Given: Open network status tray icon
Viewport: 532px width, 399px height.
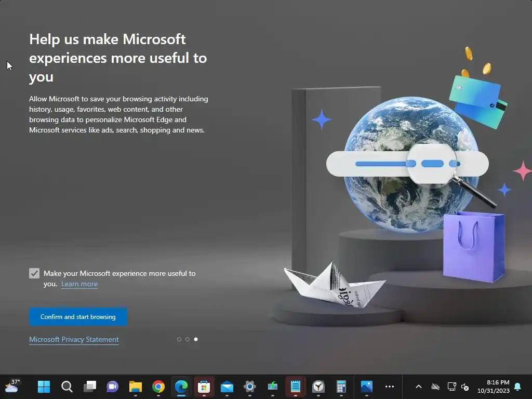Looking at the screenshot, I should click(x=451, y=387).
